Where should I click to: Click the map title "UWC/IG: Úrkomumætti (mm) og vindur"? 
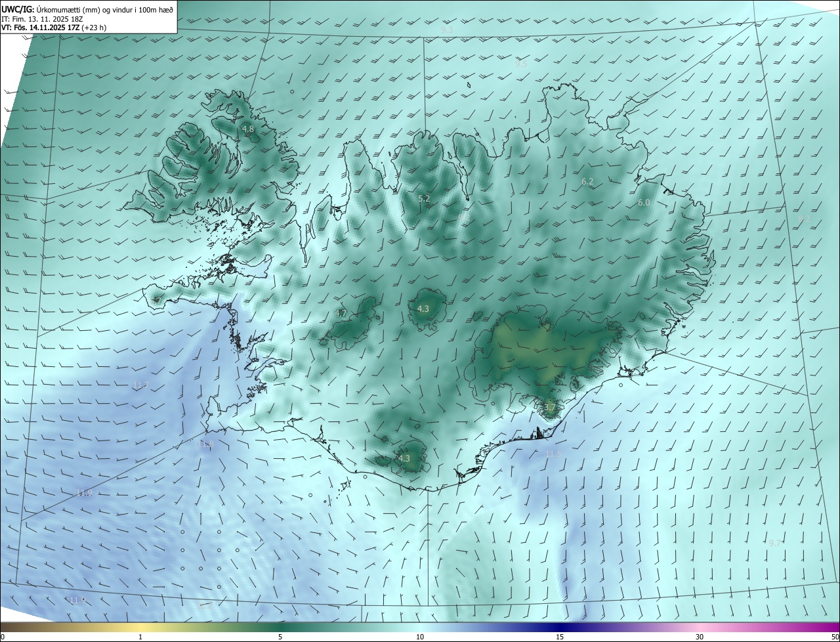[x=87, y=9]
